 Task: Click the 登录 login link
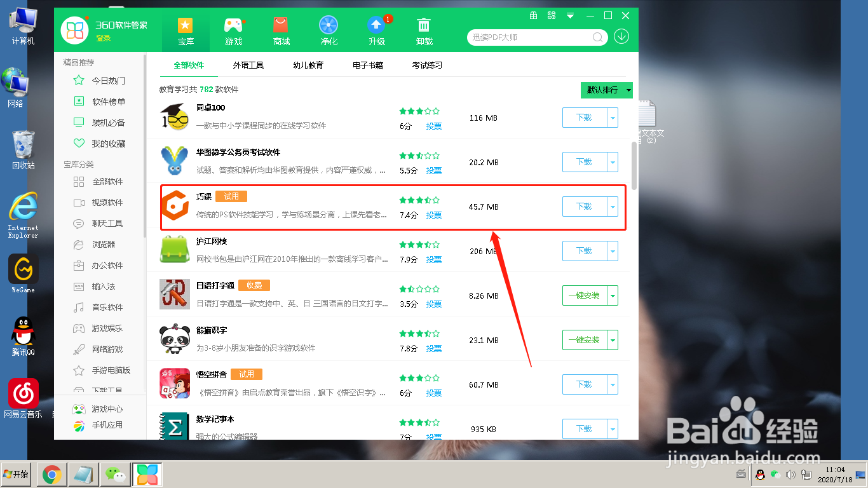[x=104, y=39]
